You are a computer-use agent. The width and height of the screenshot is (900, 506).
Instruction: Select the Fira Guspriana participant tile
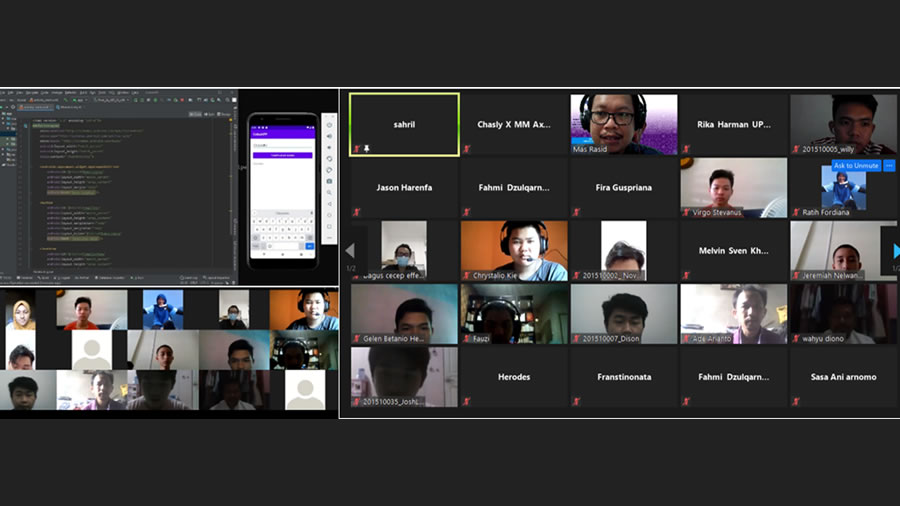click(x=624, y=187)
